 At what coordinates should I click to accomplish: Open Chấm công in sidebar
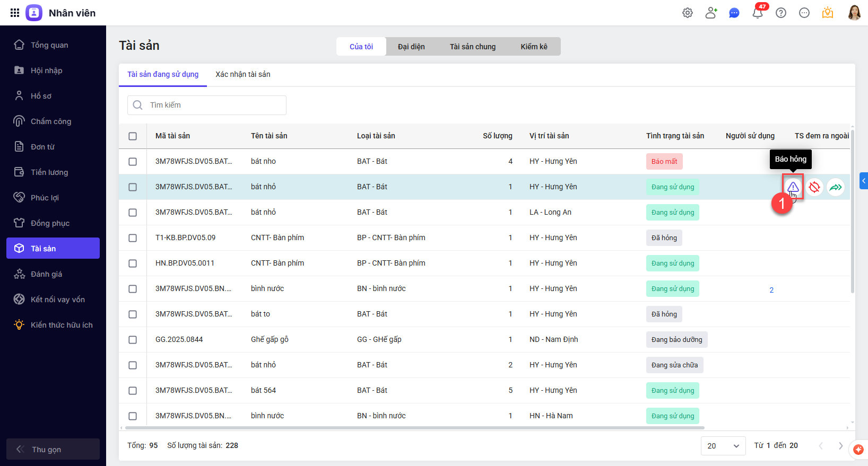pos(51,121)
